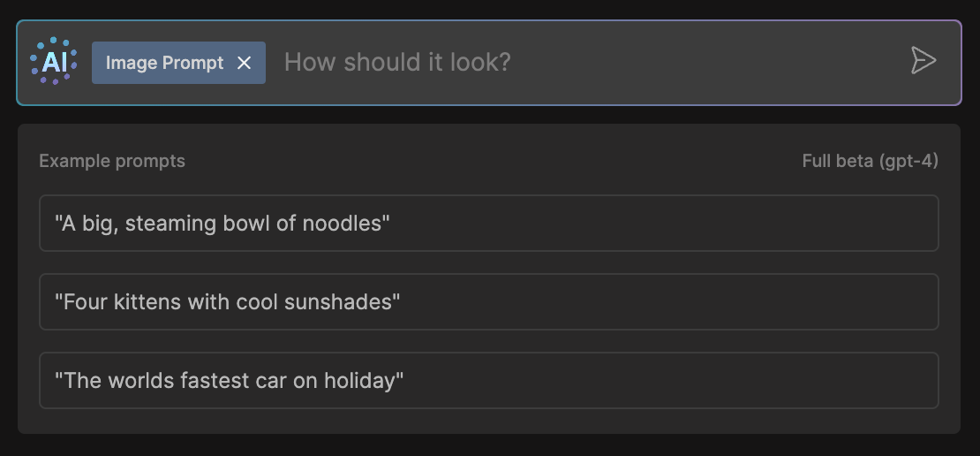Click the AI sparkle logo icon
This screenshot has height=456, width=980.
pos(54,62)
